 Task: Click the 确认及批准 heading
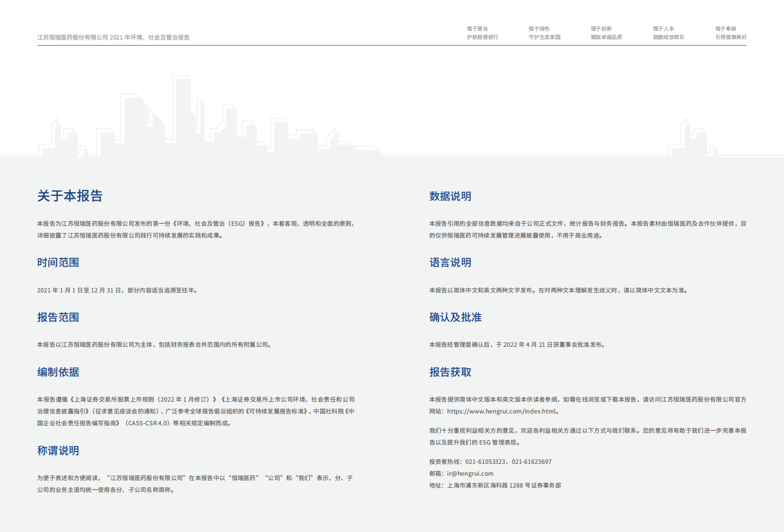click(455, 317)
